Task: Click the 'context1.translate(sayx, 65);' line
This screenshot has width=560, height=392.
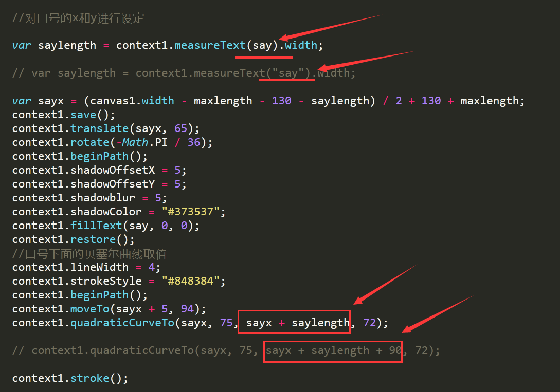Action: pyautogui.click(x=106, y=128)
